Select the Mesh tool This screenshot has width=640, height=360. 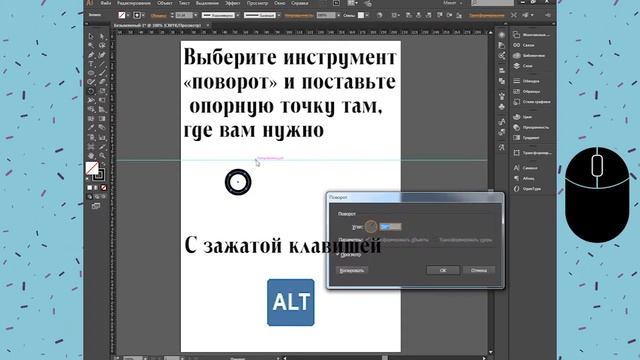click(x=91, y=119)
